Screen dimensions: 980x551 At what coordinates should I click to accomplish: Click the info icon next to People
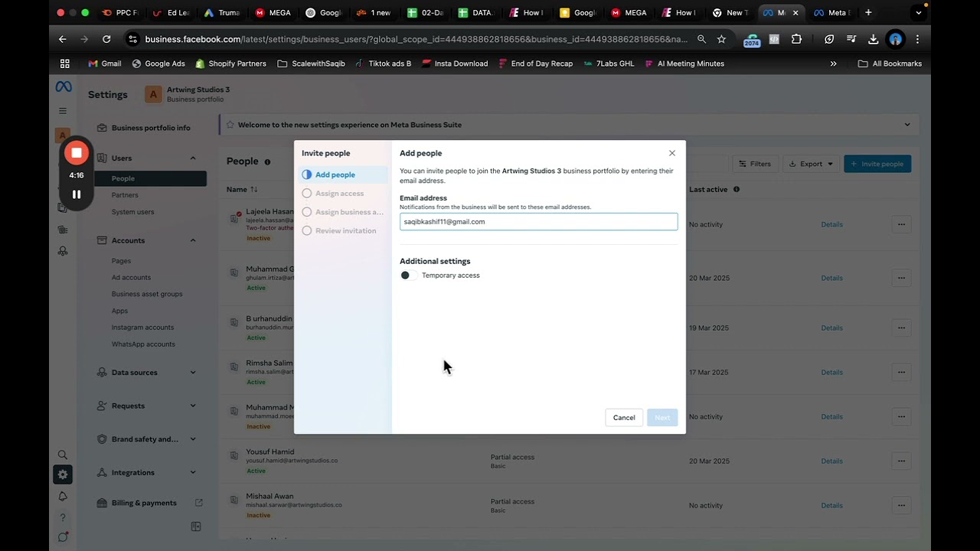267,162
